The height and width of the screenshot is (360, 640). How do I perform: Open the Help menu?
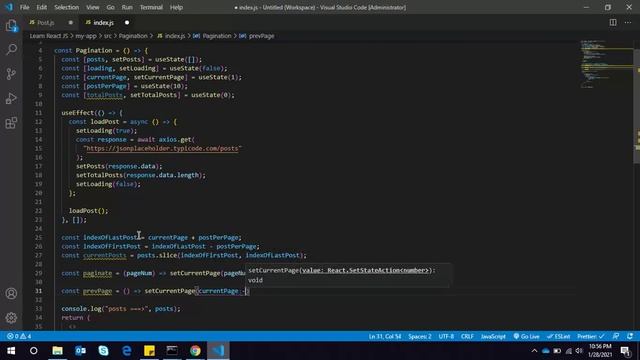(x=176, y=7)
